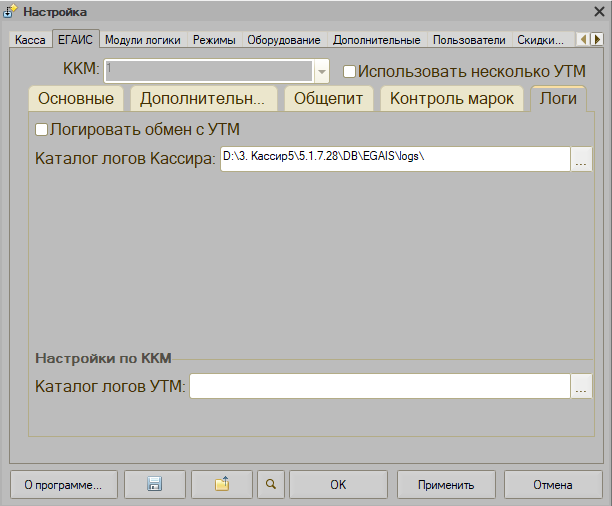The image size is (612, 506).
Task: Enable Логировать обмен с УТМ checkbox
Action: 42,130
